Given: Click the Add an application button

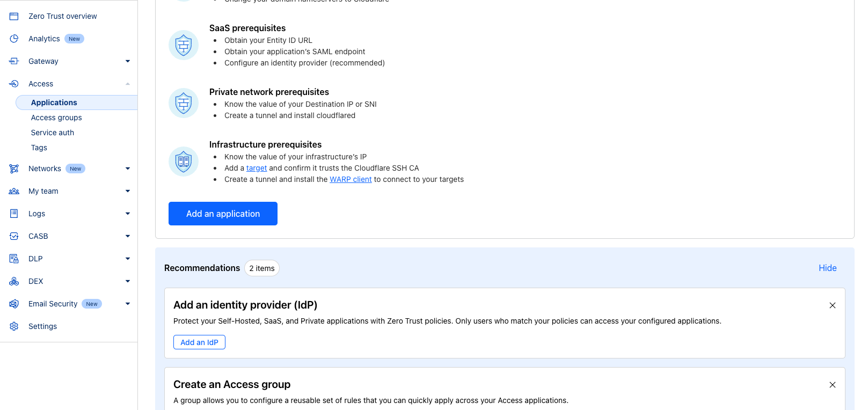Looking at the screenshot, I should point(223,214).
